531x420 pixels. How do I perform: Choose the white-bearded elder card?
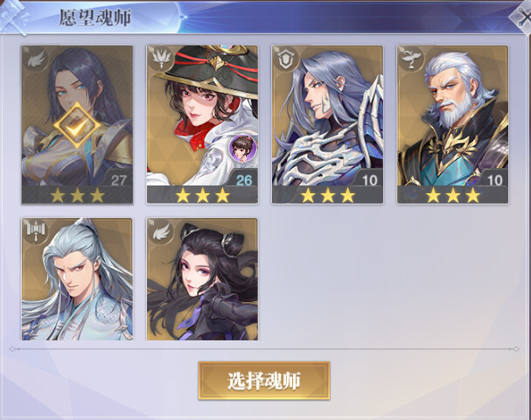coord(453,124)
